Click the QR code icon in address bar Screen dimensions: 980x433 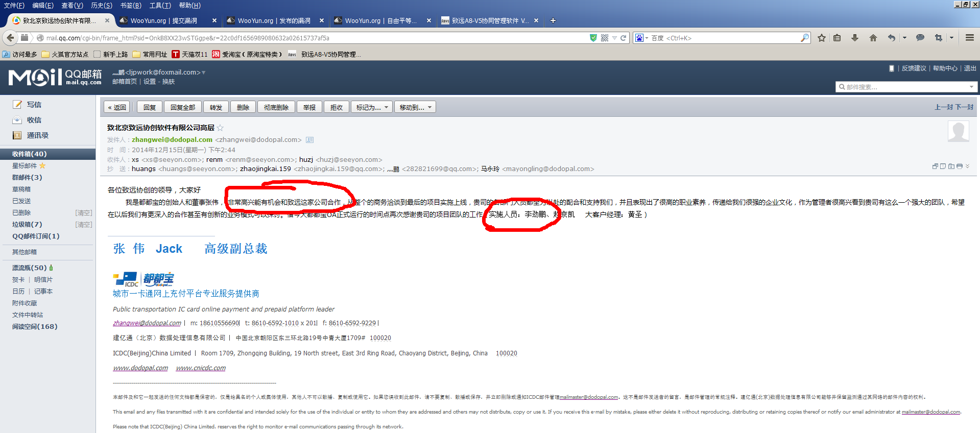click(x=605, y=38)
